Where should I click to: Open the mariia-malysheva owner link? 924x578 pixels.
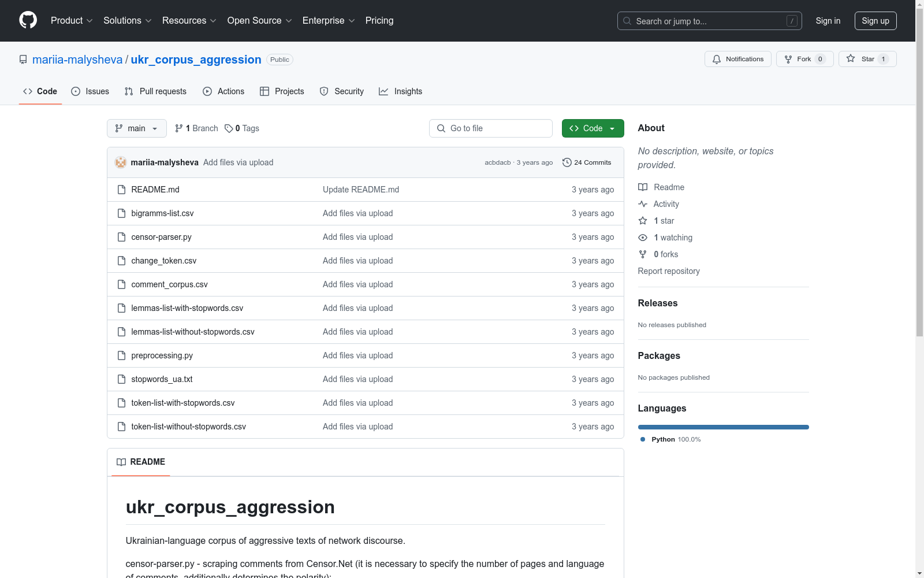coord(77,60)
